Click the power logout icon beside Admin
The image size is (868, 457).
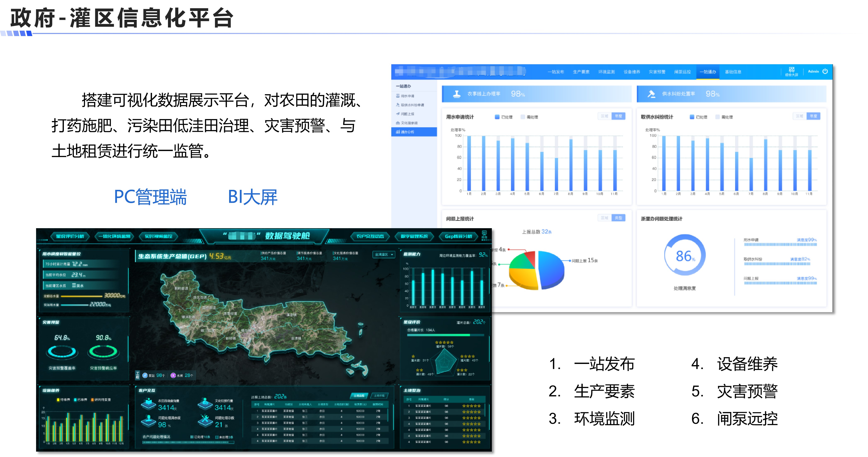pyautogui.click(x=825, y=71)
